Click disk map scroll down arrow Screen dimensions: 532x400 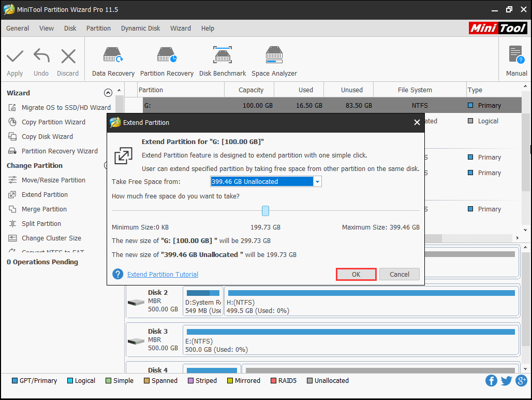pyautogui.click(x=525, y=369)
